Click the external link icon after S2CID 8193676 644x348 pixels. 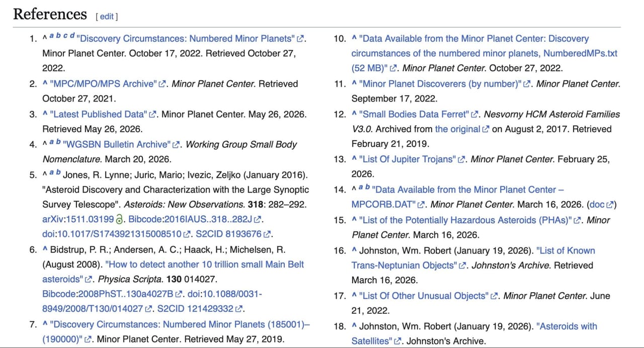268,234
